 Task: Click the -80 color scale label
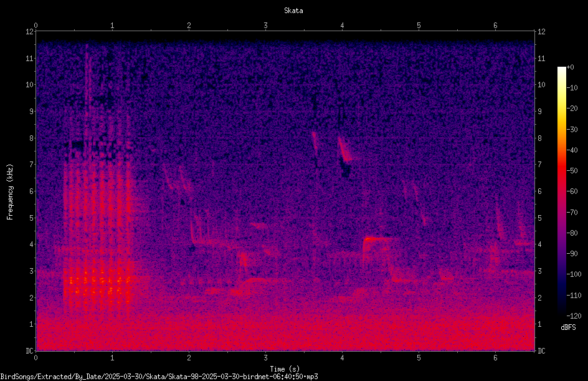[x=572, y=233]
